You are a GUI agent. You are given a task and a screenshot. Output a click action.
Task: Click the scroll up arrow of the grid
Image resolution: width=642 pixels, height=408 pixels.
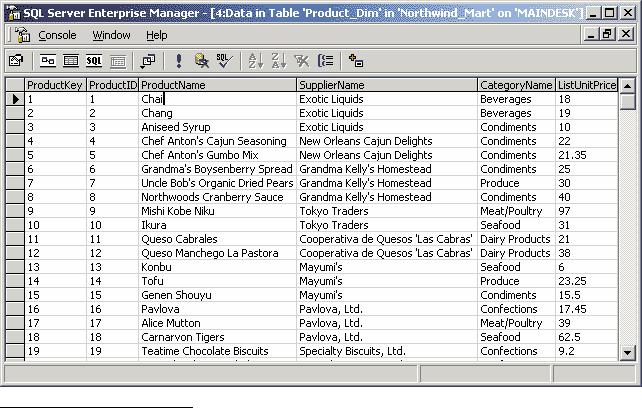627,86
